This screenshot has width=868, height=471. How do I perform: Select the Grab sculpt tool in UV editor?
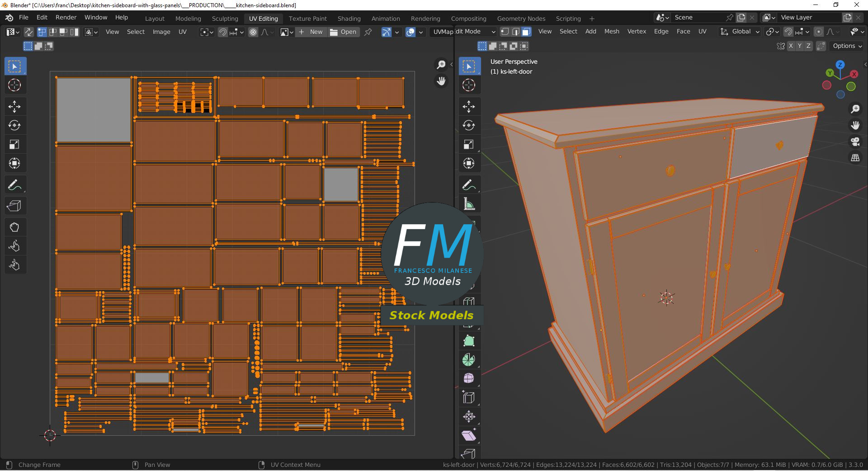[14, 227]
